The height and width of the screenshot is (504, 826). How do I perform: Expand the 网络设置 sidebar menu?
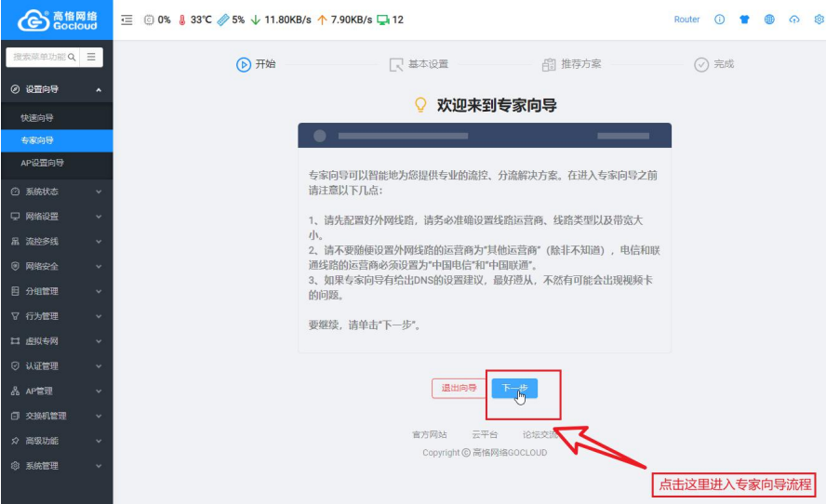(x=56, y=217)
